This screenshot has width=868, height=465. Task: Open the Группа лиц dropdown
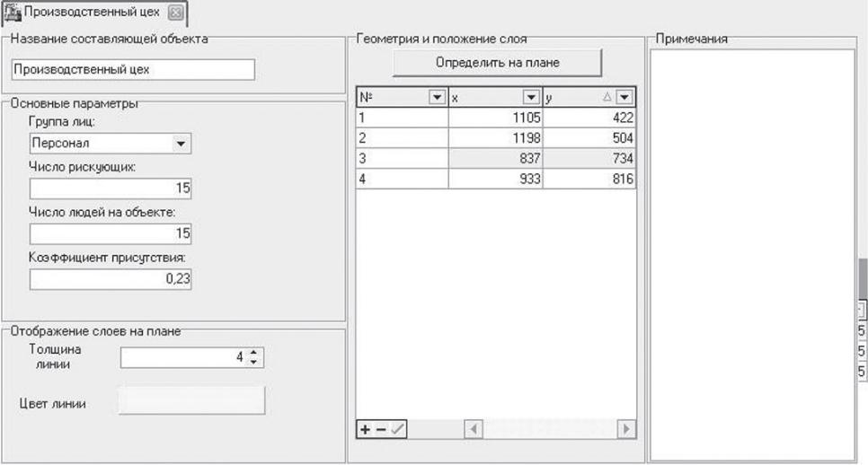pos(181,144)
